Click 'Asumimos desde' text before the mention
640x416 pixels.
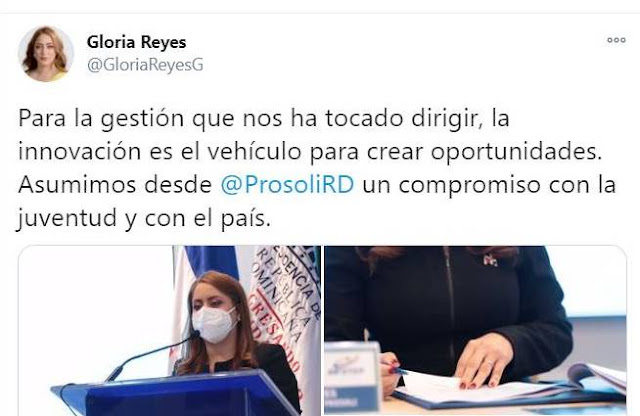coord(115,185)
